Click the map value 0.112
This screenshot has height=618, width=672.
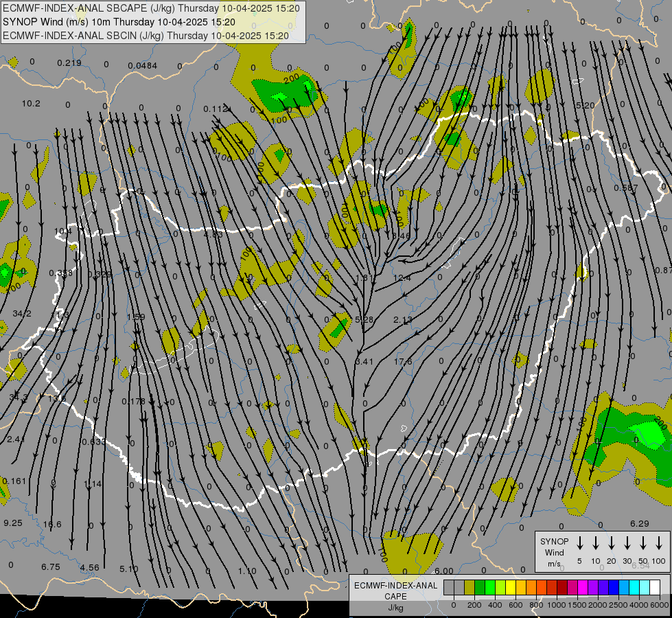[x=215, y=109]
